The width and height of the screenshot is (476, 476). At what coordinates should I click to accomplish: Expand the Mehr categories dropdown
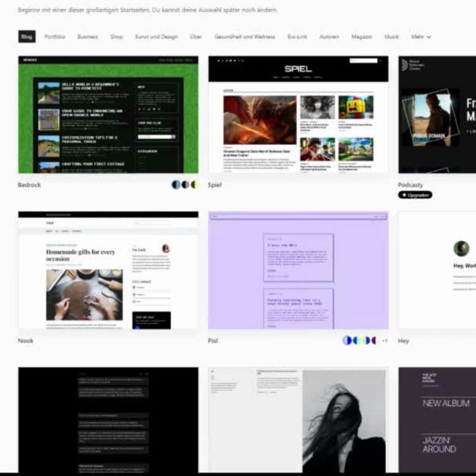421,37
